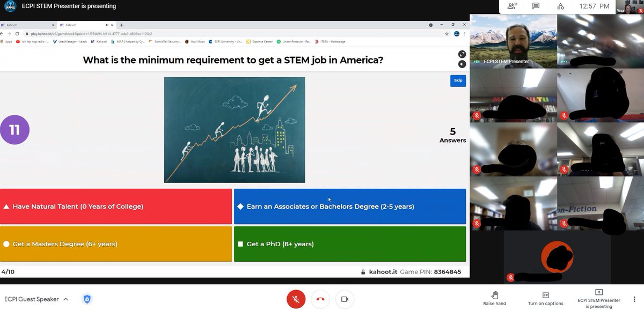Toggle the Kahoot sound speaker icon

pyautogui.click(x=462, y=64)
